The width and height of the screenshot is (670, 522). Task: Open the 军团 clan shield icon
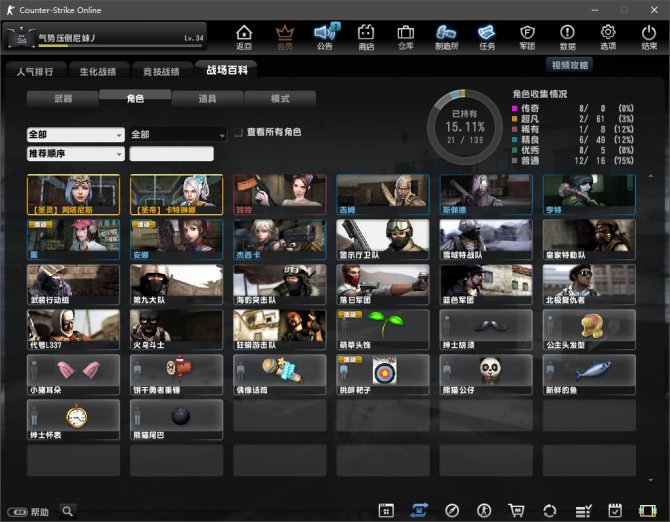click(x=527, y=37)
